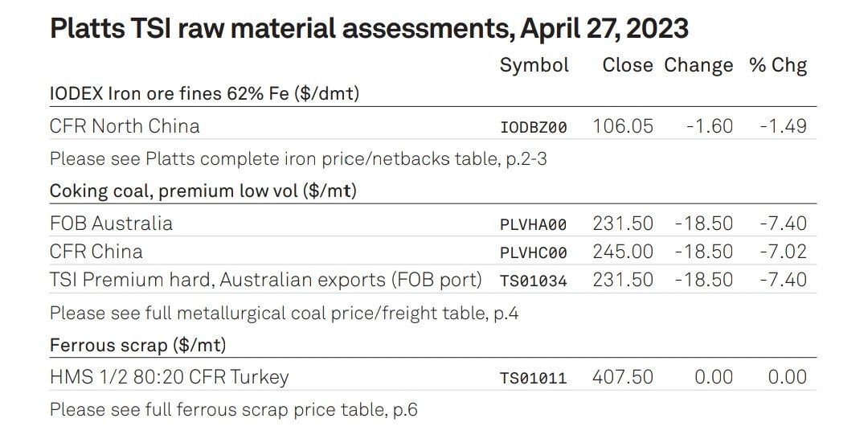Select the Change column header

pos(698,66)
